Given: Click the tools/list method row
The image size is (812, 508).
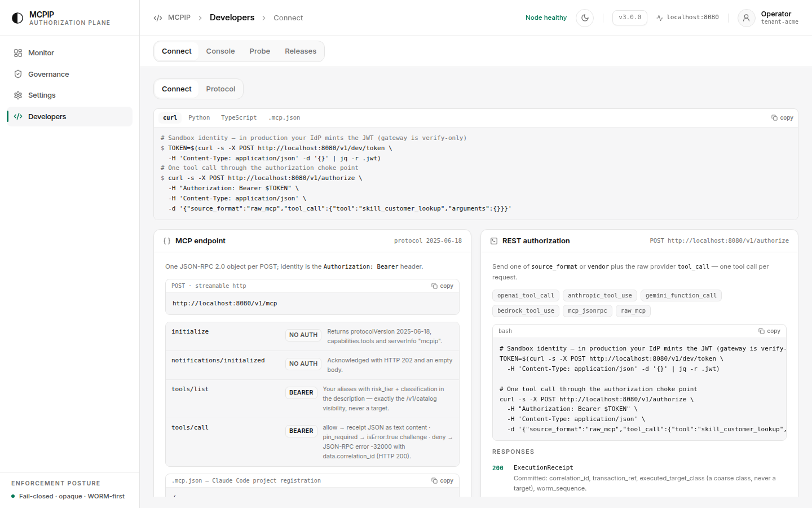Looking at the screenshot, I should point(312,398).
